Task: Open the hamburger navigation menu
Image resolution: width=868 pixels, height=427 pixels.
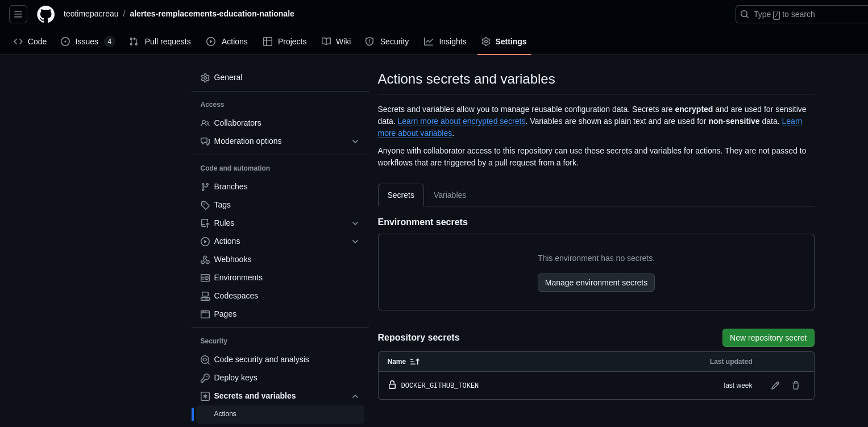Action: click(x=18, y=14)
